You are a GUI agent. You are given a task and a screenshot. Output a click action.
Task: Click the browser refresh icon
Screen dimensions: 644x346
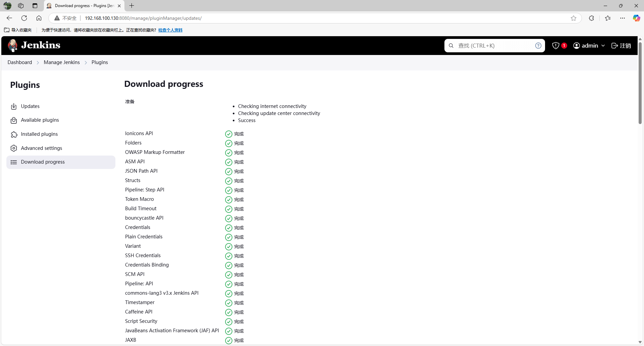24,18
